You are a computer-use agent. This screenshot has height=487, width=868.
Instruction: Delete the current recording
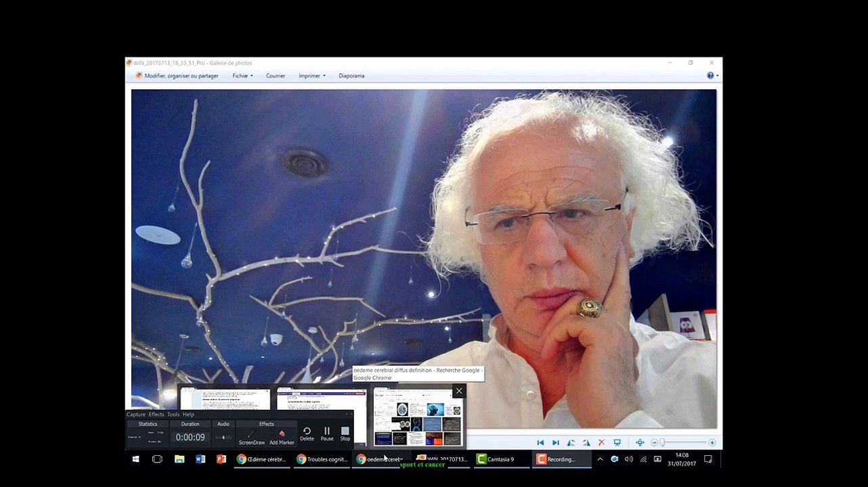click(307, 434)
